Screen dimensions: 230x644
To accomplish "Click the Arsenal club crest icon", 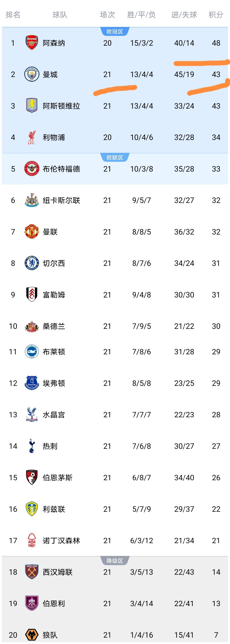I will [x=32, y=43].
